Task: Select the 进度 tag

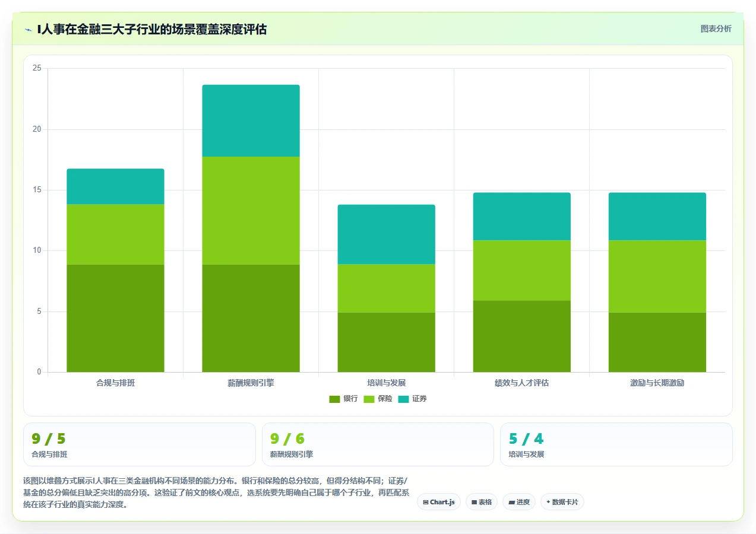Action: click(x=519, y=502)
